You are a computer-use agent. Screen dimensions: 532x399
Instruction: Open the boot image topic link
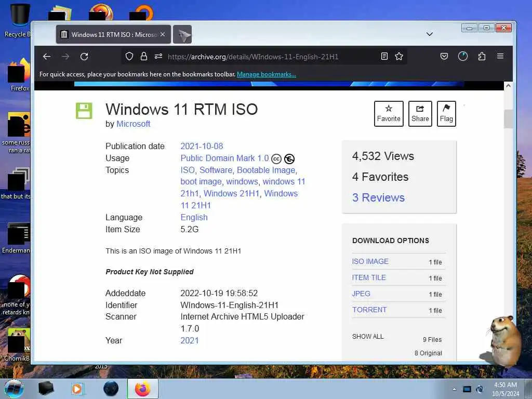(201, 182)
